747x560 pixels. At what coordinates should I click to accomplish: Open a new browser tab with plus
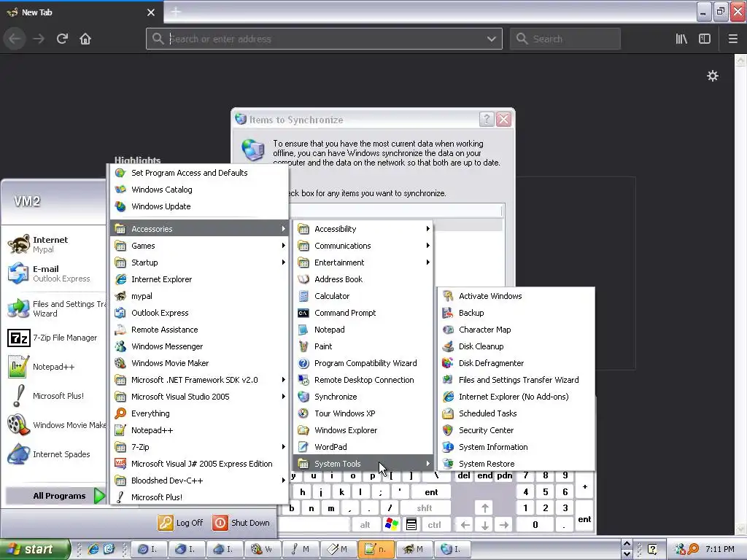tap(176, 12)
